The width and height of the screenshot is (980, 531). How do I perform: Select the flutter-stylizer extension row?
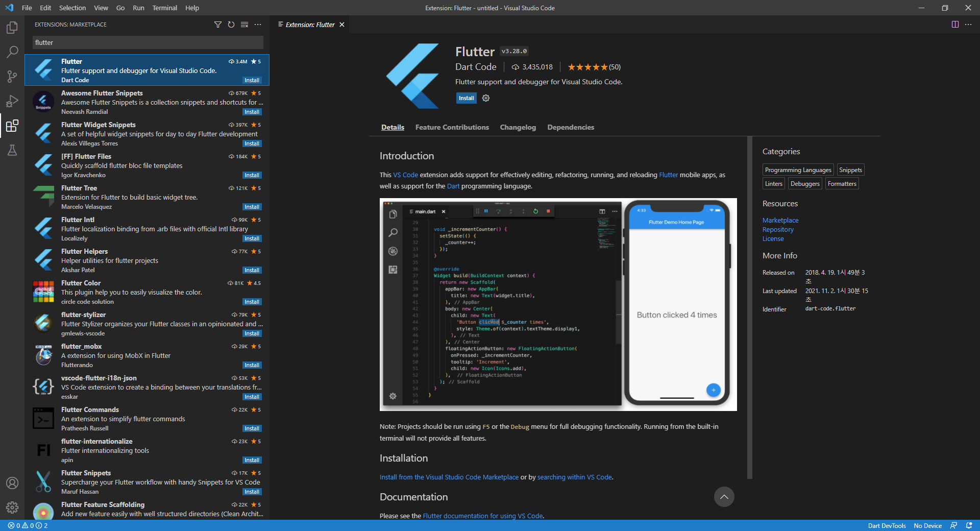pos(147,323)
